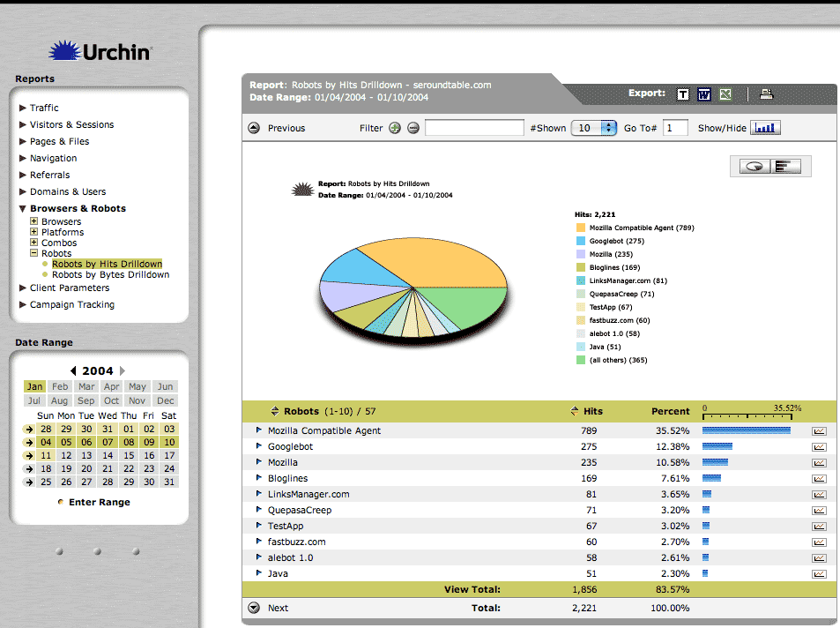This screenshot has width=840, height=628.
Task: Expand the Platforms subtree
Action: pos(33,232)
